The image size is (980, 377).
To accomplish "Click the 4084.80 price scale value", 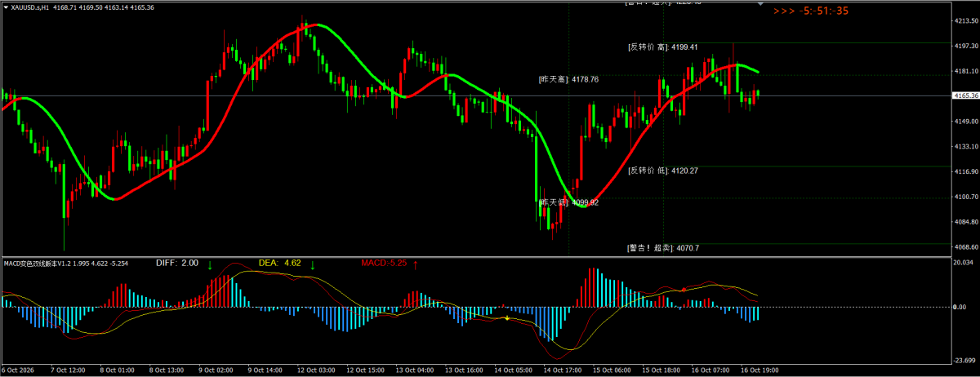I will point(966,222).
